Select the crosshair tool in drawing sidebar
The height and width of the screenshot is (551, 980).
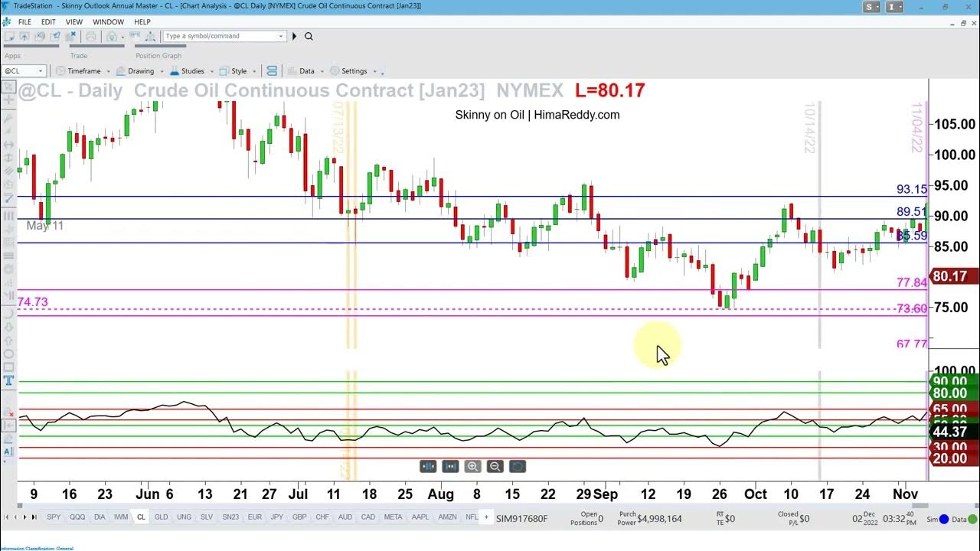8,100
